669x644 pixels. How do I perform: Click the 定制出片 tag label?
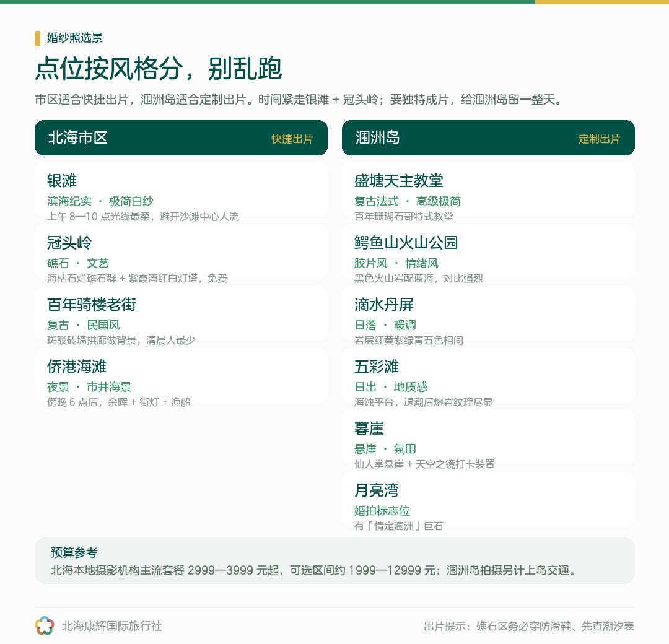[x=599, y=139]
